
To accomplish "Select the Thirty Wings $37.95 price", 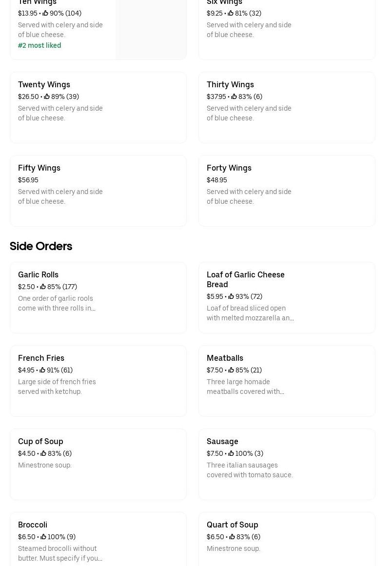I will pyautogui.click(x=216, y=97).
